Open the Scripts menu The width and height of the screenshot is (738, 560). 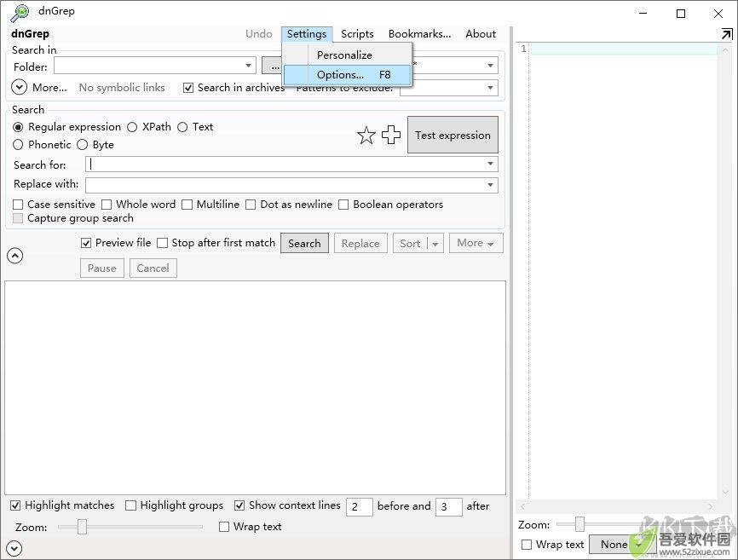[x=357, y=34]
